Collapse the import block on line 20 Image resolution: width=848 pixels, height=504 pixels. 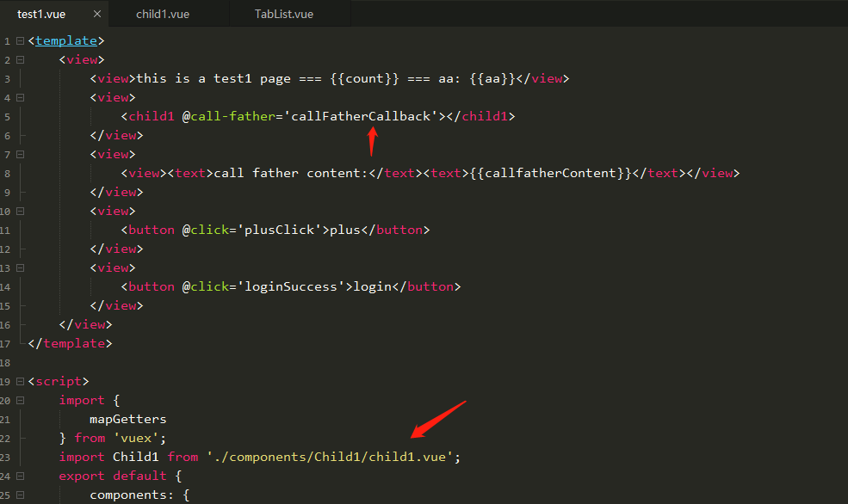tap(20, 400)
